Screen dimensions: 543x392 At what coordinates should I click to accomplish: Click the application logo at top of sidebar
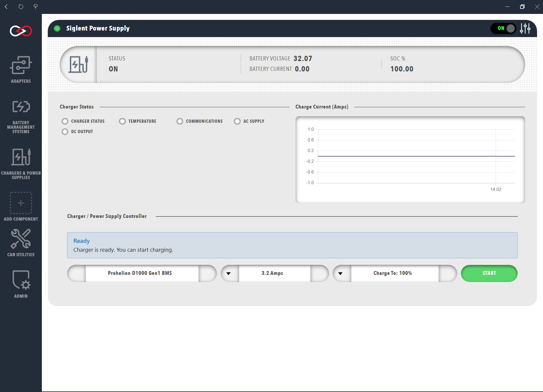coord(21,31)
